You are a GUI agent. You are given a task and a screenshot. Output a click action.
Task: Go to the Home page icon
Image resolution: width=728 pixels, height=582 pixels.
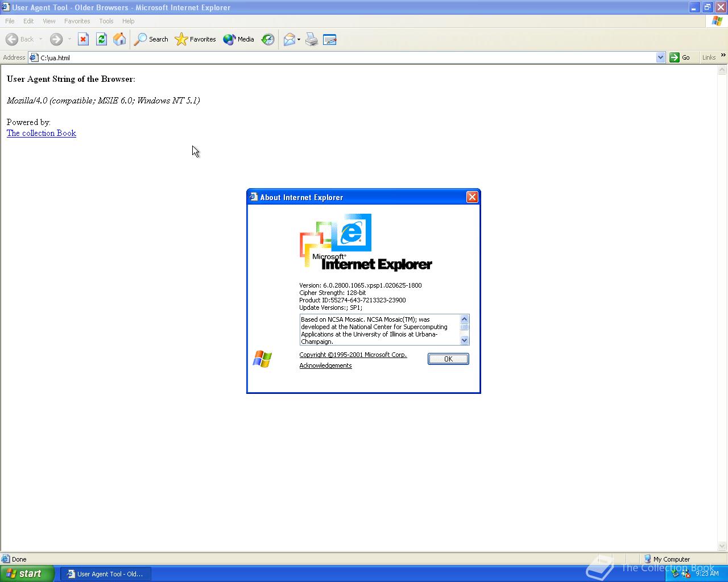point(119,39)
